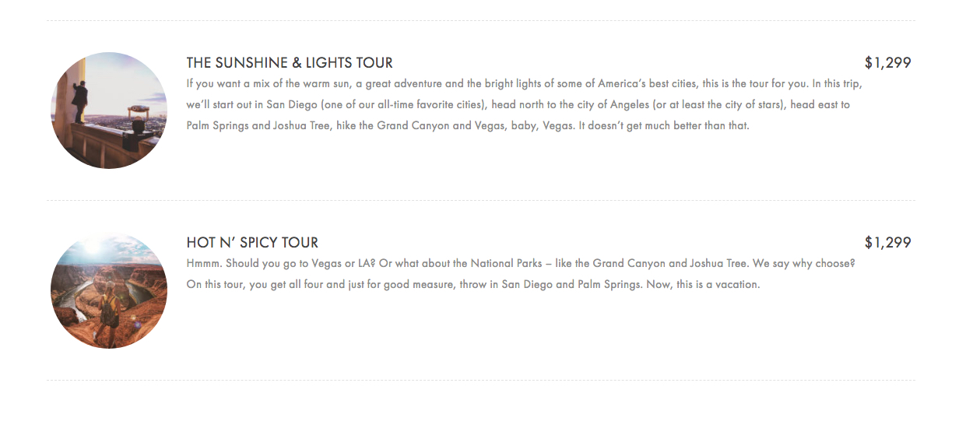980x432 pixels.
Task: Click the dashed divider below Hot N' Spicy Tour
Action: (481, 381)
